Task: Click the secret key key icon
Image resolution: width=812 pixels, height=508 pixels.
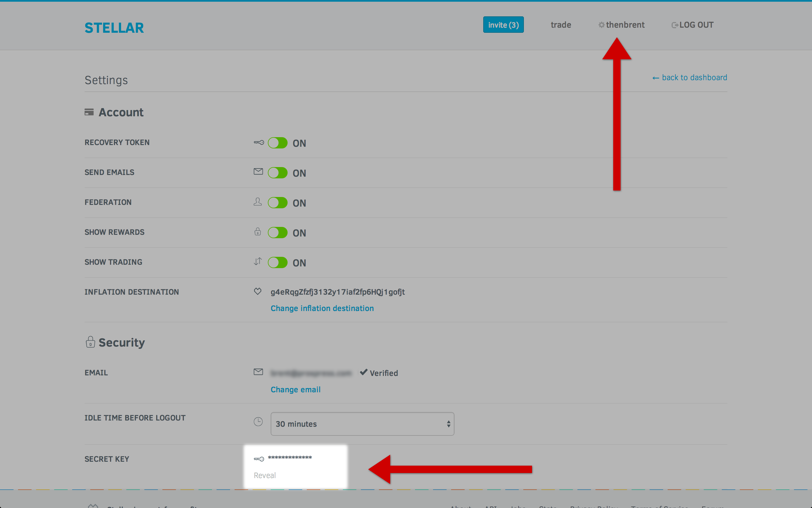Action: tap(259, 459)
